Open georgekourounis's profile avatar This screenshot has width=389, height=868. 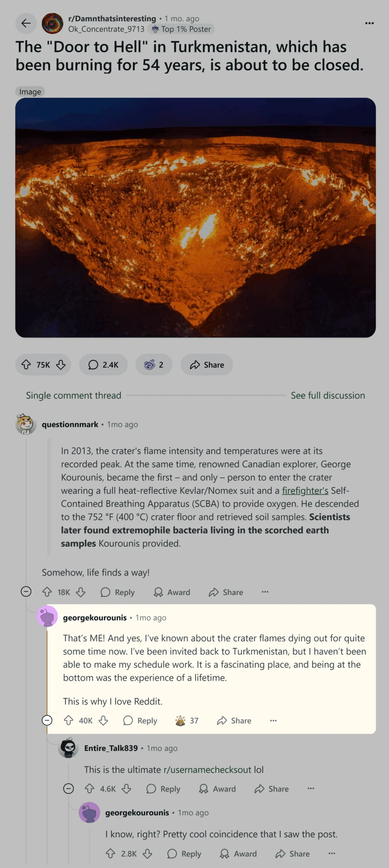point(47,617)
